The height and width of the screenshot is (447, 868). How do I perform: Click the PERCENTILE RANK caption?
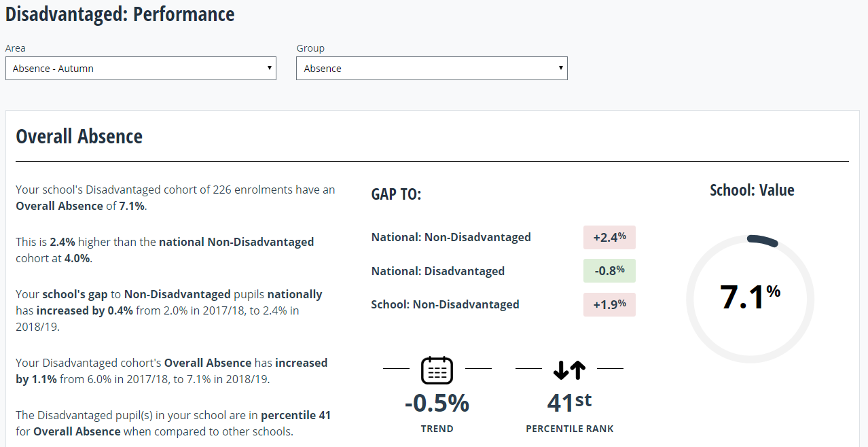point(569,429)
